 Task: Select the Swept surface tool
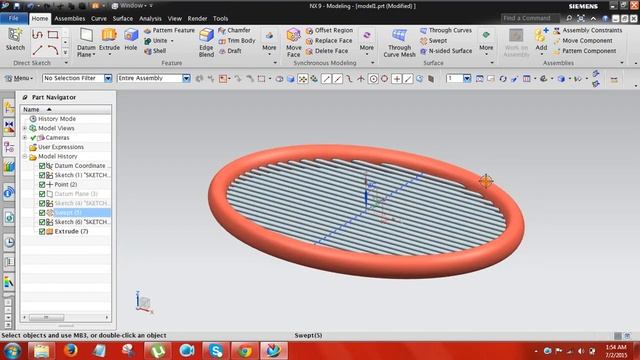tap(433, 40)
